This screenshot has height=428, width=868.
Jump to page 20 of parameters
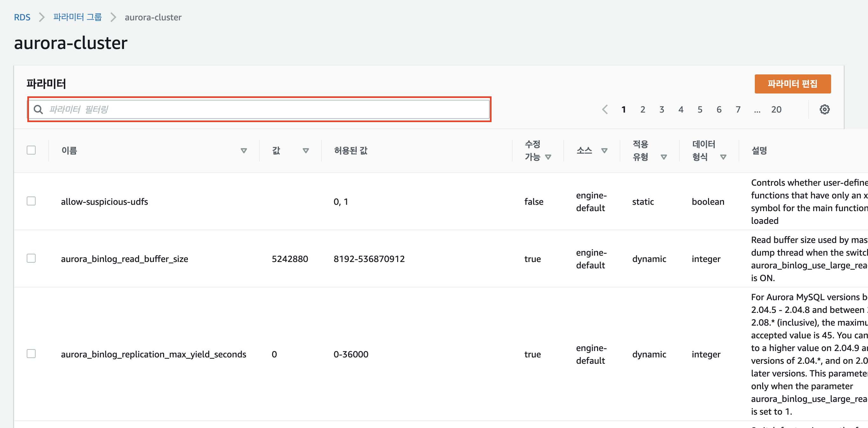click(776, 109)
